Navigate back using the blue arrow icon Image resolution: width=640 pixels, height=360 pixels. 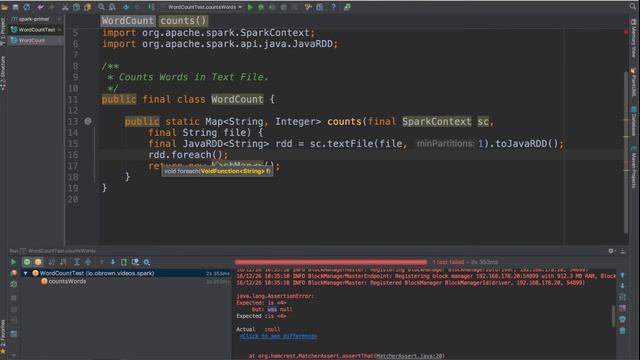coord(126,7)
